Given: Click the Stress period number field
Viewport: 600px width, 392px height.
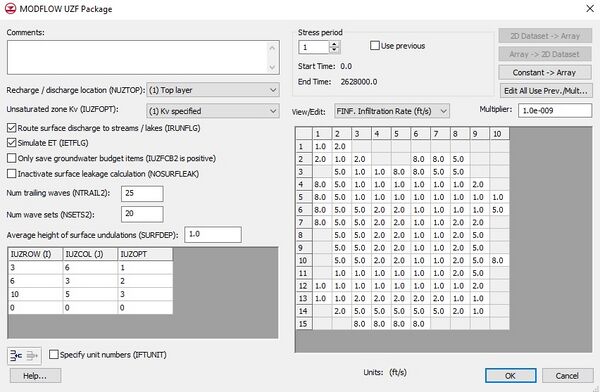Looking at the screenshot, I should pos(314,47).
